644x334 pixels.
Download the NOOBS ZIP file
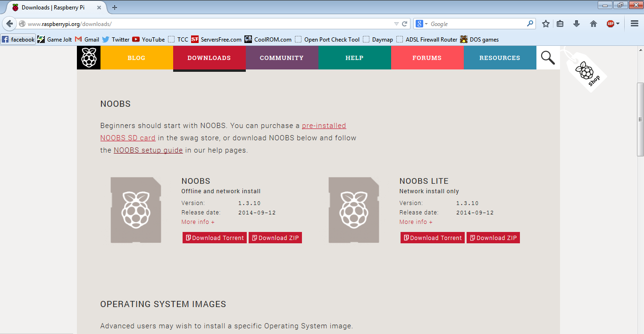click(x=275, y=238)
